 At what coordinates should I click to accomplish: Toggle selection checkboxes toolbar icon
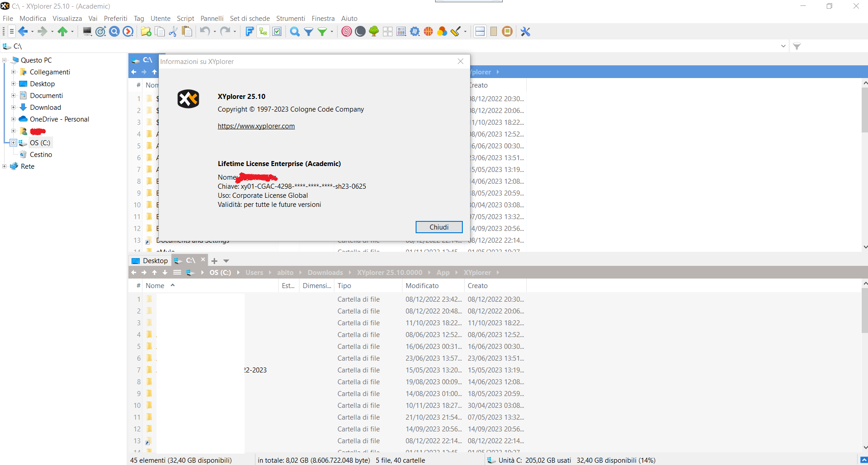[x=277, y=31]
